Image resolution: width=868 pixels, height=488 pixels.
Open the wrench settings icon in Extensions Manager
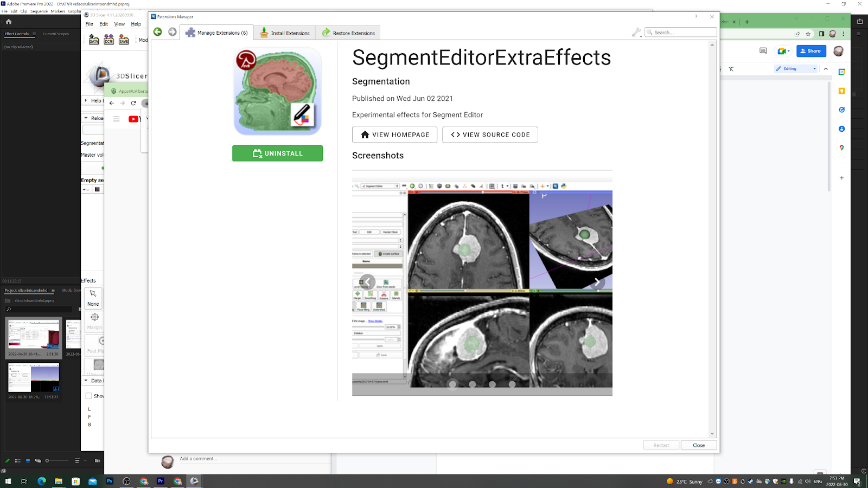pos(636,33)
